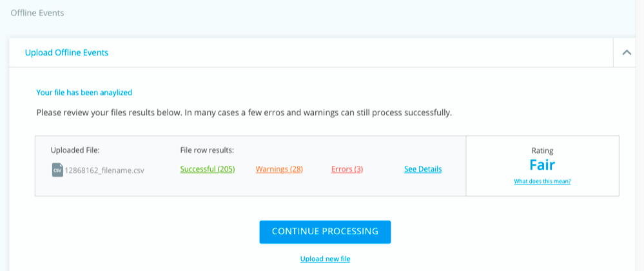644x271 pixels.
Task: Open the "What does this mean?" link
Action: click(542, 181)
